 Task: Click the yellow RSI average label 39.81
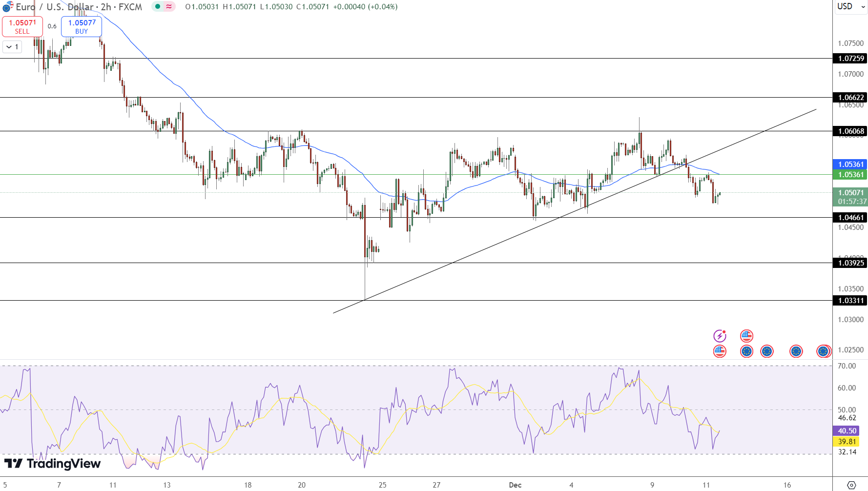[846, 442]
